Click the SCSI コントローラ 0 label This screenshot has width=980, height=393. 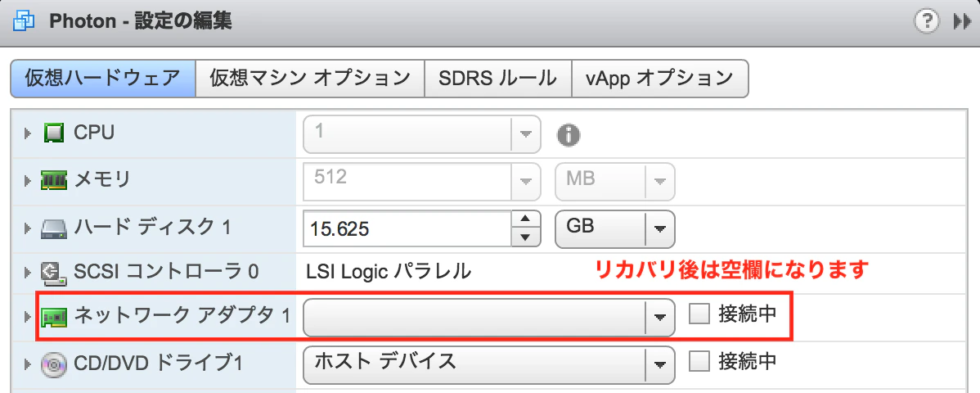166,272
